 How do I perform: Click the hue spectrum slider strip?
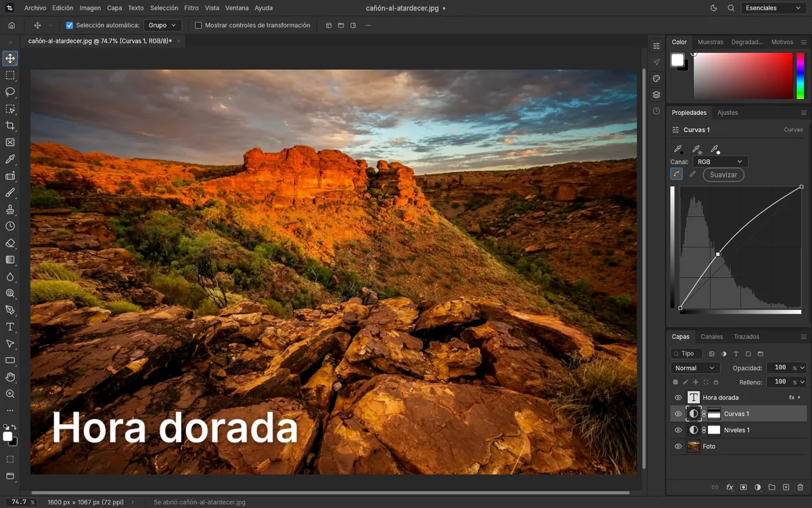coord(801,76)
